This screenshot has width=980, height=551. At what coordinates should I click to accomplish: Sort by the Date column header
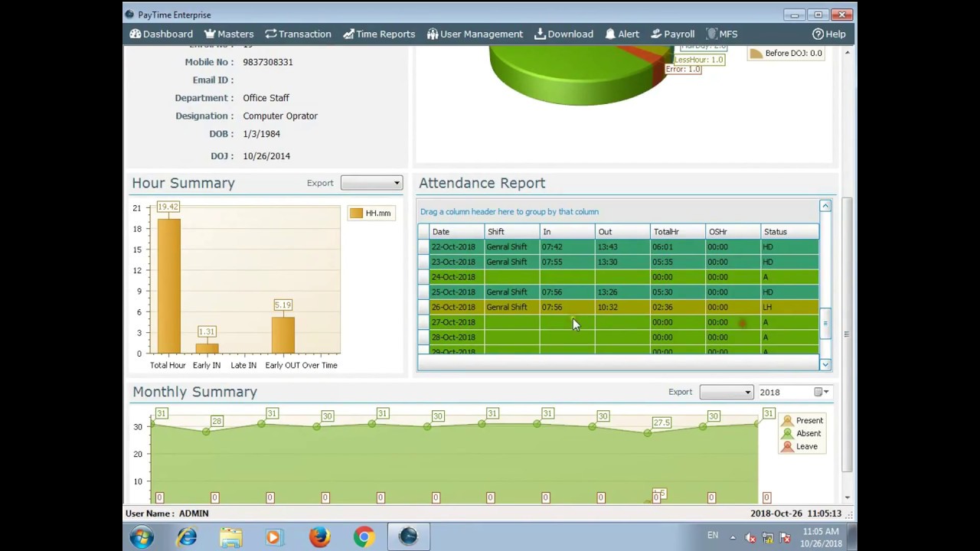click(457, 231)
